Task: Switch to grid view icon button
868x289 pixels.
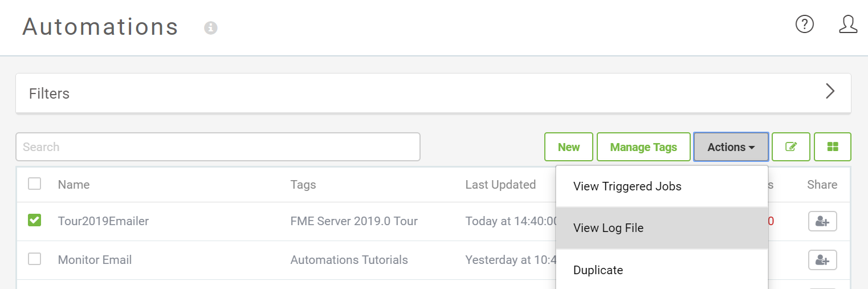Action: click(832, 147)
